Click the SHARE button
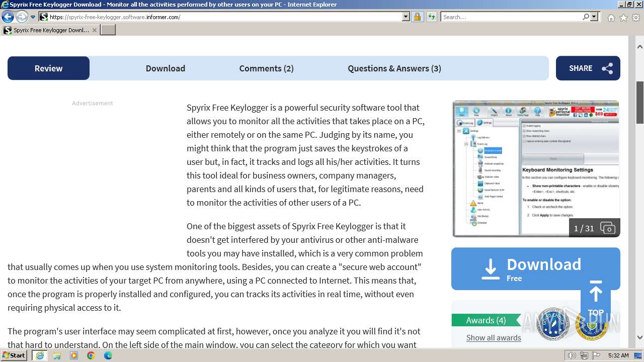 [x=588, y=68]
